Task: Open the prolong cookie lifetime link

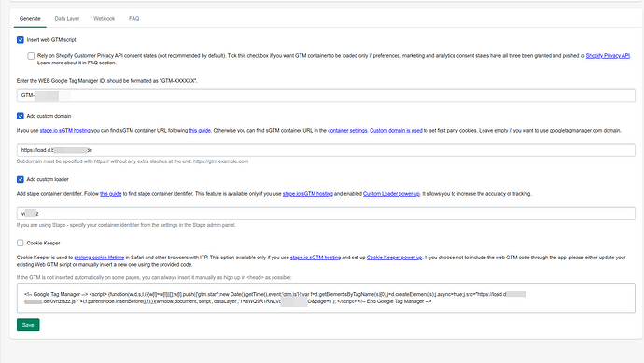Action: click(99, 258)
